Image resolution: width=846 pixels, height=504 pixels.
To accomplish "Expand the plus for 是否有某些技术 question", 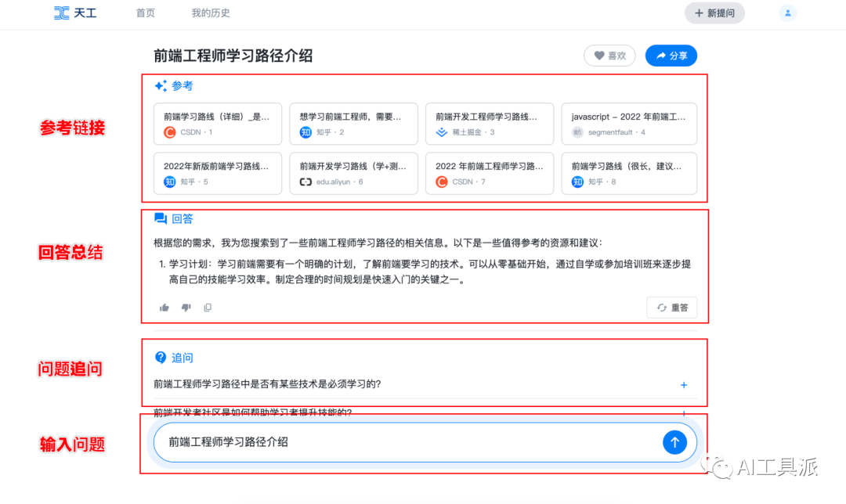I will click(x=684, y=385).
